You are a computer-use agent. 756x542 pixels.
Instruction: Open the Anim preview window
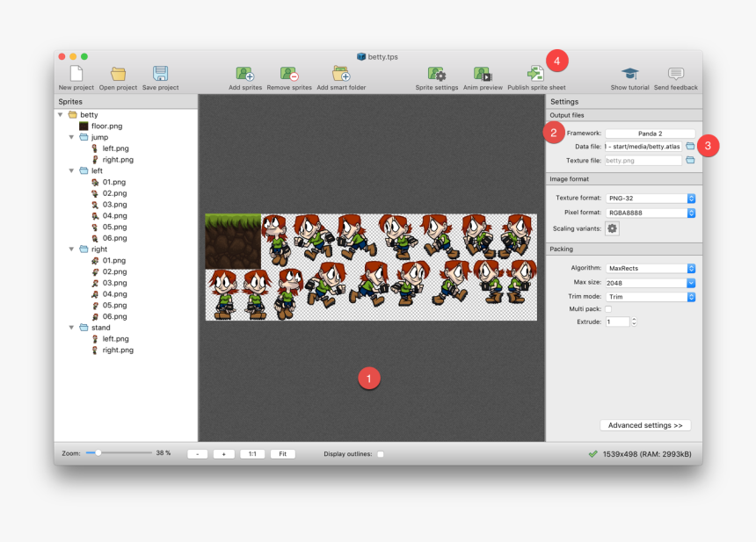(482, 75)
